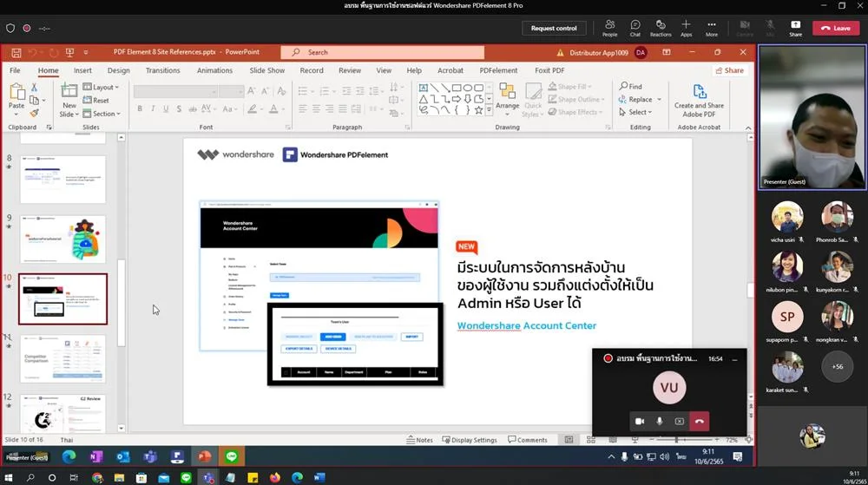Viewport: 868px width, 485px height.
Task: Click the PowerPoint Share button
Action: click(x=730, y=70)
